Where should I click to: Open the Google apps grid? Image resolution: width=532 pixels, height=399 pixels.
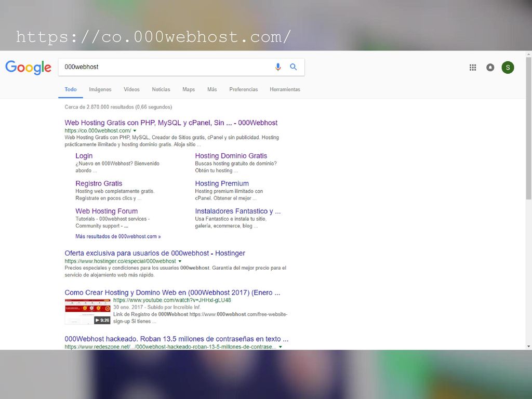473,68
